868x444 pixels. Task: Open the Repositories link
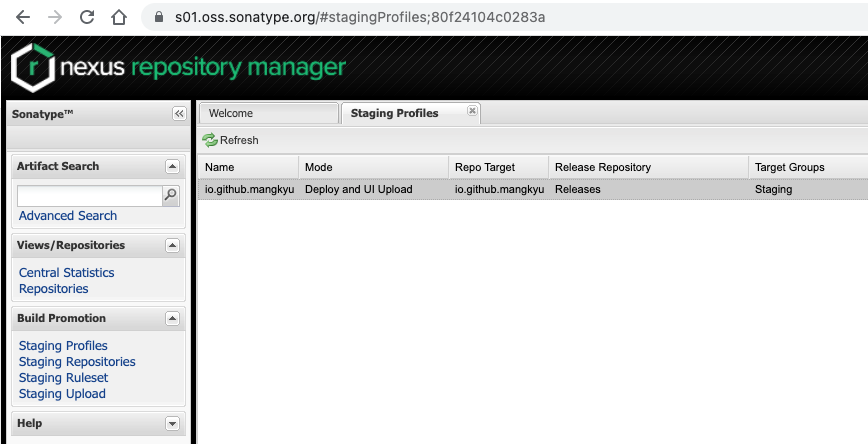pos(54,289)
